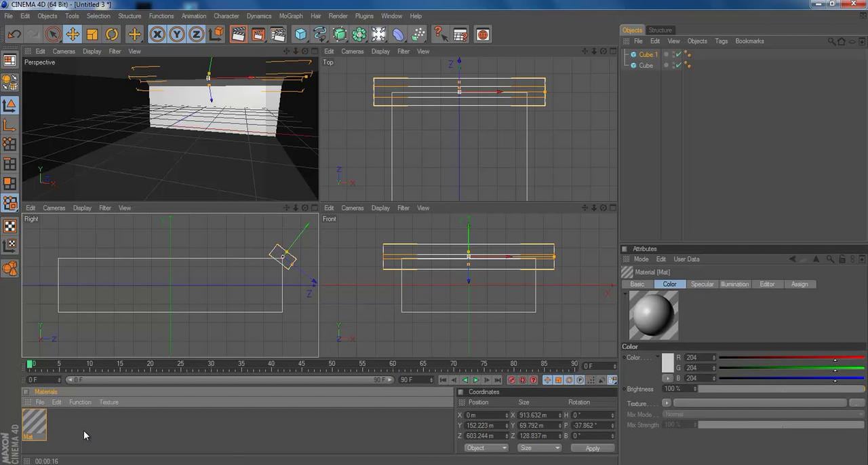Open the User Data menu in Attributes

point(686,259)
